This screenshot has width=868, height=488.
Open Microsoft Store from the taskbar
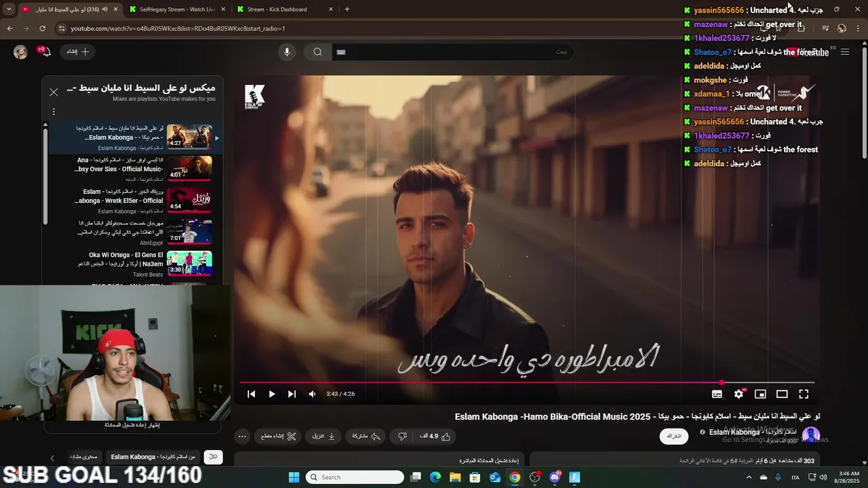tap(475, 477)
